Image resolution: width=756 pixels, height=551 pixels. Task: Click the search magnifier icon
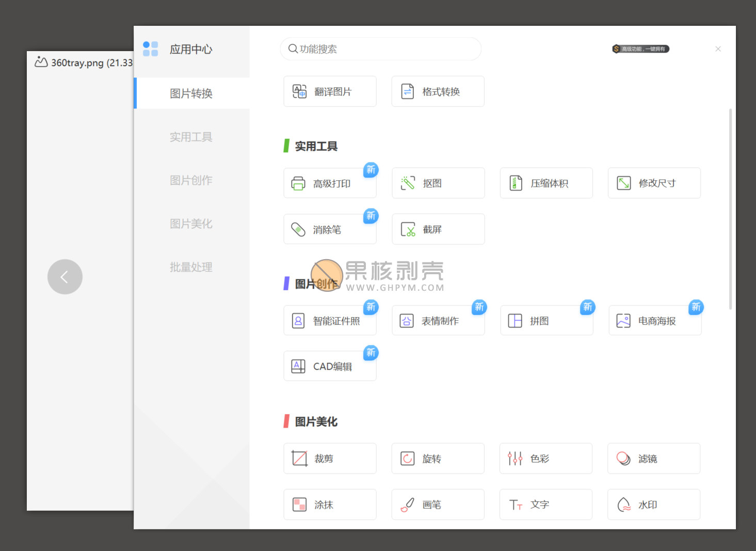(293, 49)
